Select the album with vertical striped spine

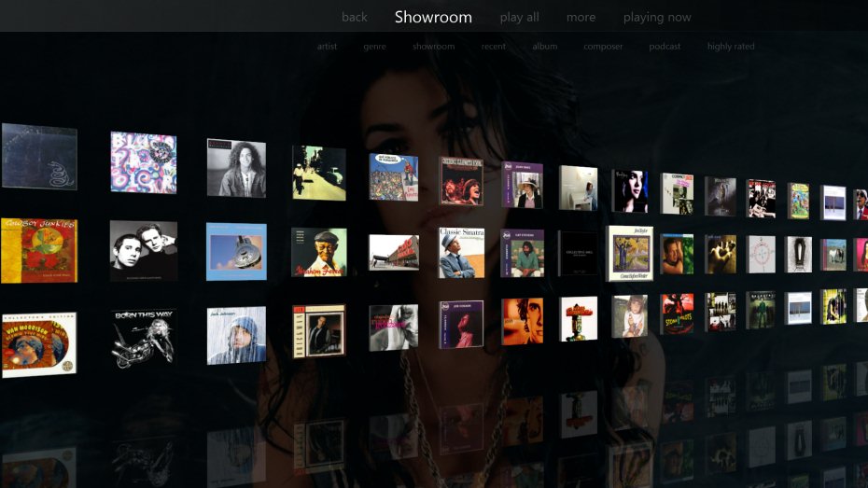pos(319,331)
